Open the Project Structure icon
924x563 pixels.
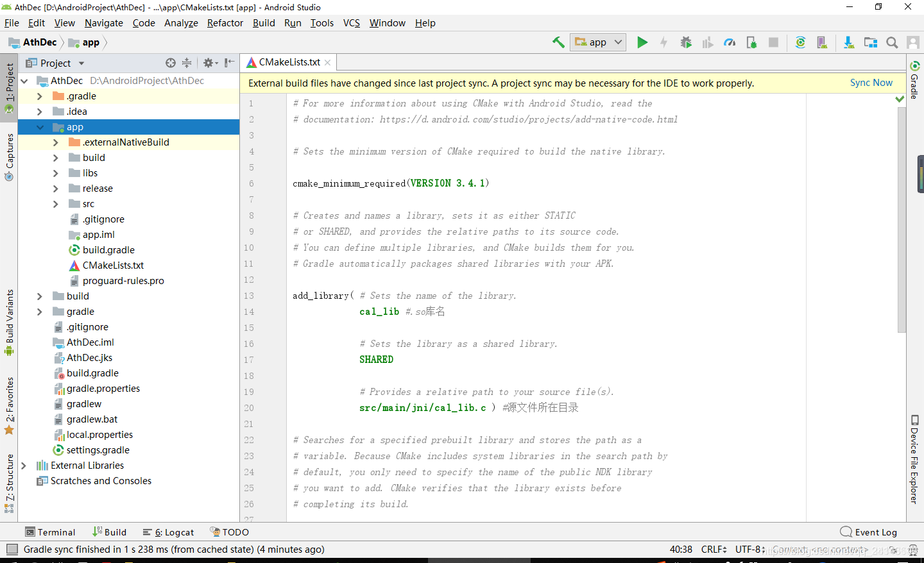point(870,42)
